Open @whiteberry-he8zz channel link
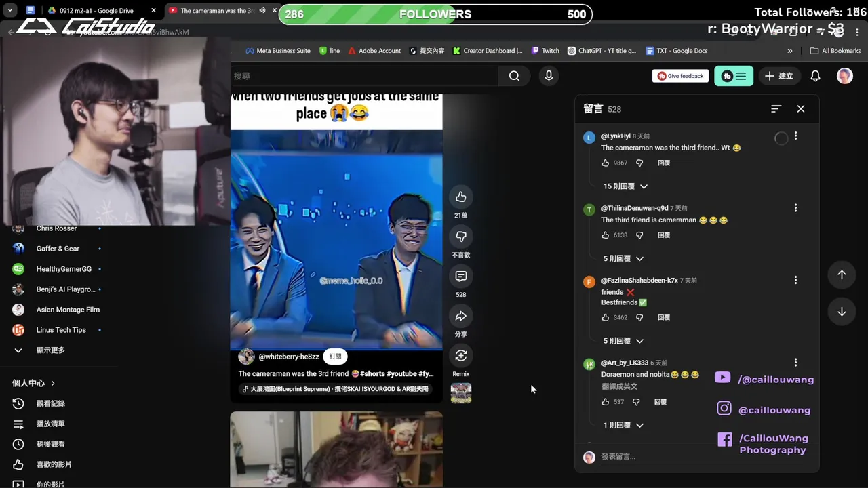The image size is (868, 488). (x=289, y=357)
